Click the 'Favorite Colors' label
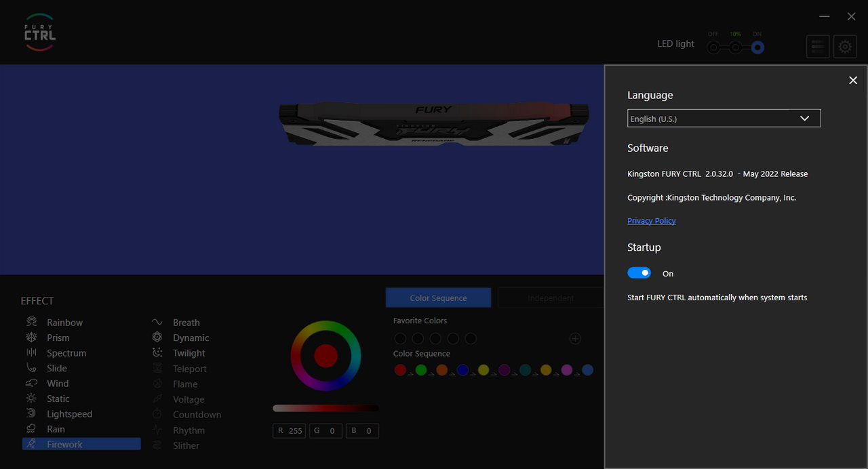 pos(420,321)
